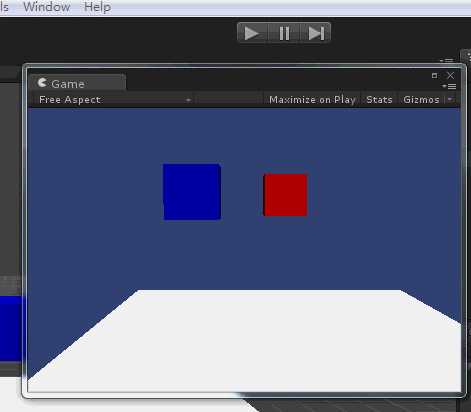The image size is (471, 412).
Task: Toggle the Stats overlay
Action: [x=379, y=100]
